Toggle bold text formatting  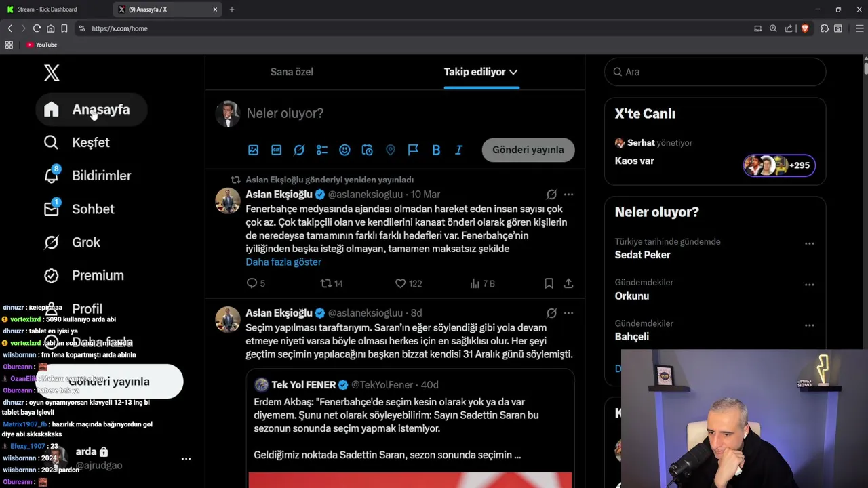[x=436, y=150]
